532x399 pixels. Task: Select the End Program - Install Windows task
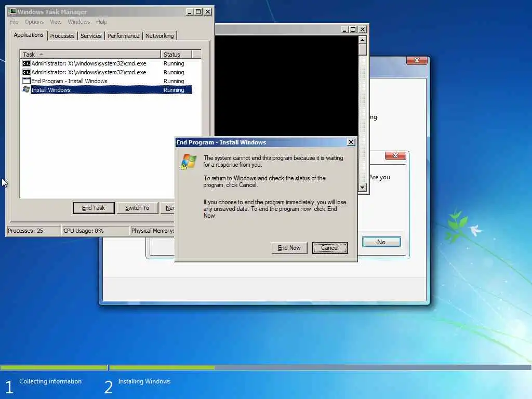107,81
